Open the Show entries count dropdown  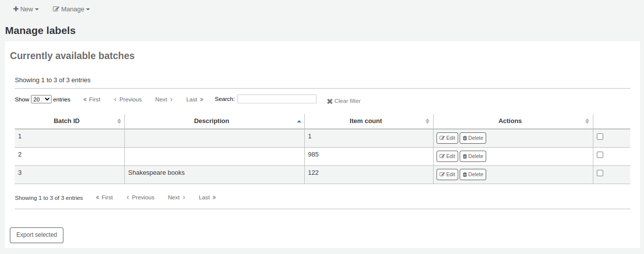point(41,99)
